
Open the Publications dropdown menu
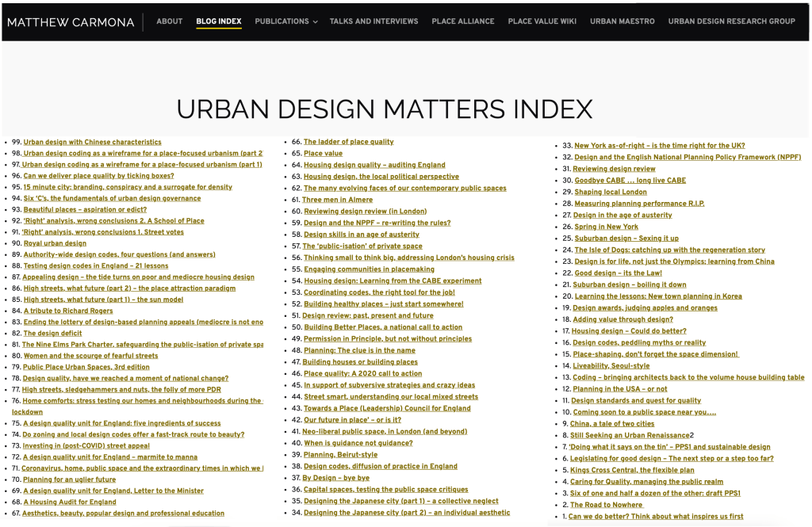point(285,21)
